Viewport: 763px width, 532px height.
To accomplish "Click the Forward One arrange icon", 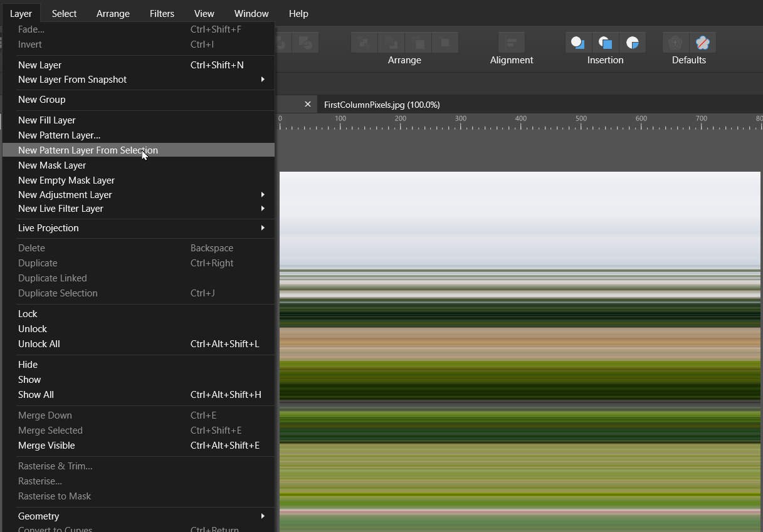I will (418, 43).
